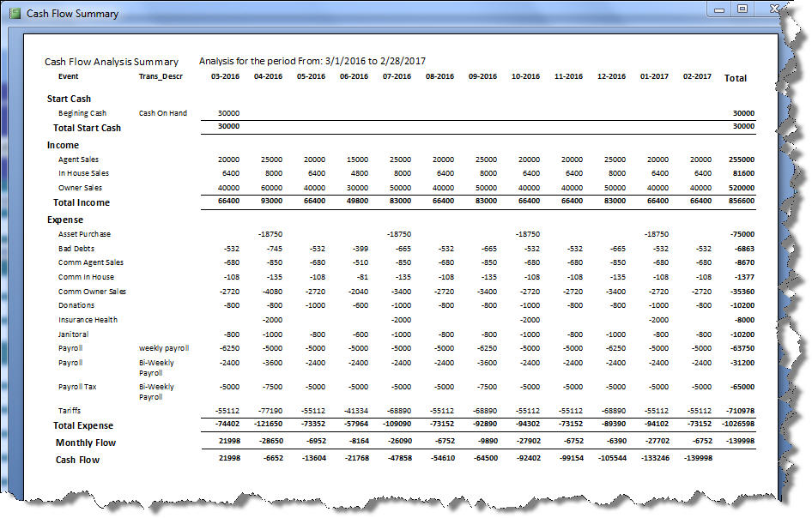Select the 'Tariffs' row label
This screenshot has height=518, width=812.
(70, 410)
